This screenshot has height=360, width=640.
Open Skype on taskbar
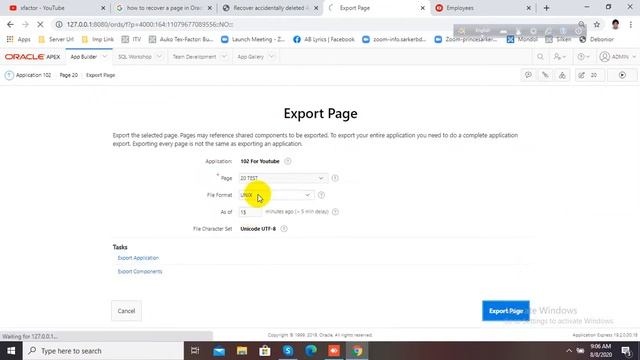[288, 351]
